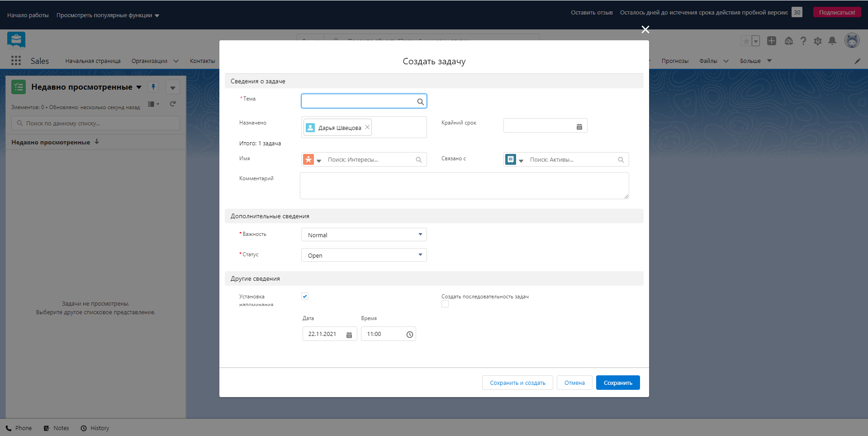Click Сохранить и создать button

(x=517, y=383)
